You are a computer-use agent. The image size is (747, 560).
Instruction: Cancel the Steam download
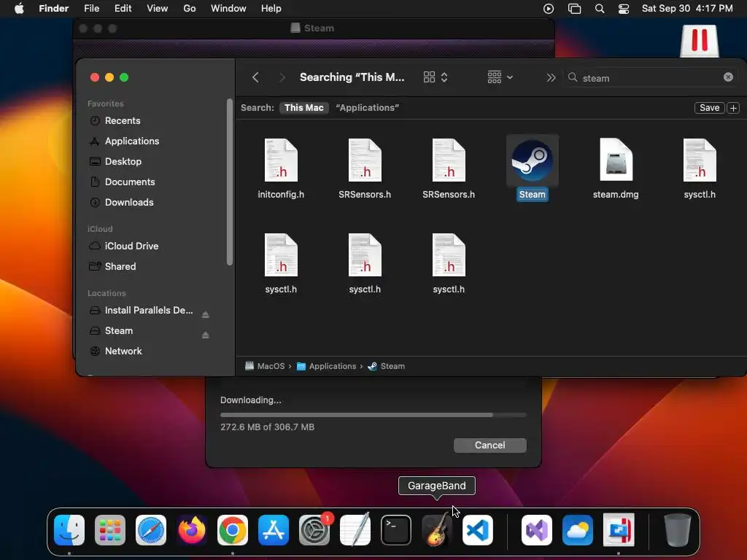(489, 445)
